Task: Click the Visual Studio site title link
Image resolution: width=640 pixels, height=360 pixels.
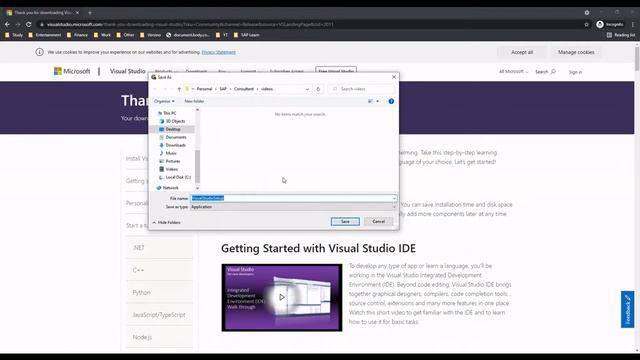Action: click(x=127, y=71)
